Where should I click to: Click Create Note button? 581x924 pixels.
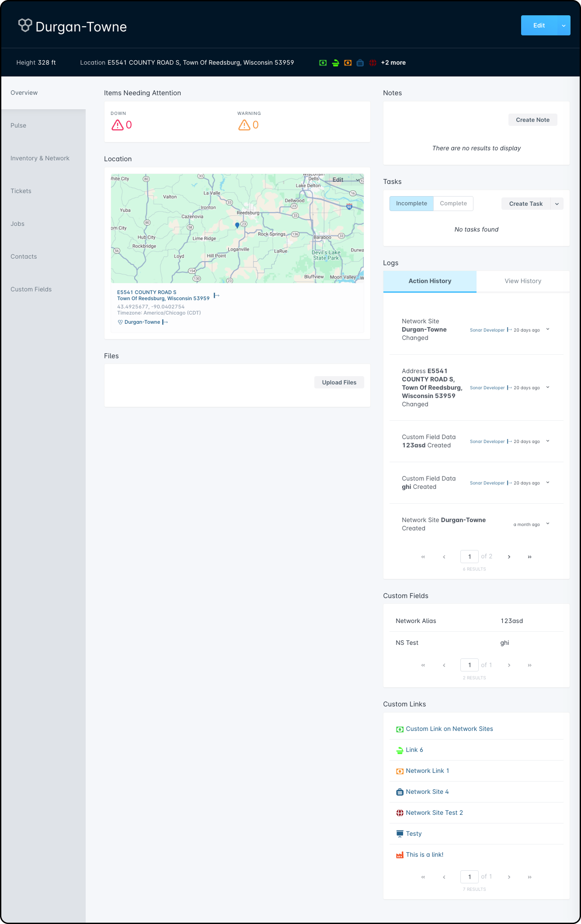532,120
